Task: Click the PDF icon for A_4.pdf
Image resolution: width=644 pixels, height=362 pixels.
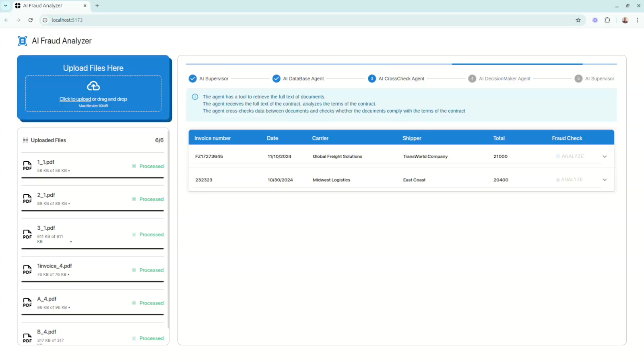Action: tap(27, 302)
